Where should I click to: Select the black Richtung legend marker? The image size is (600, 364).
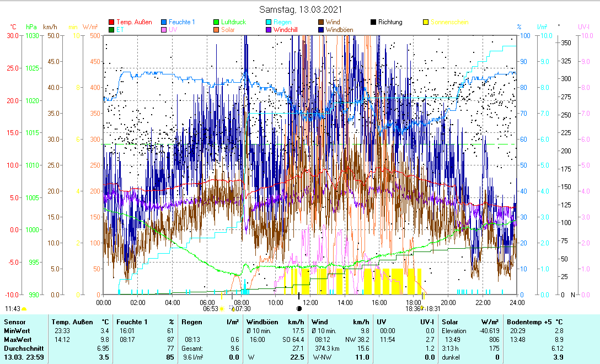coord(373,22)
